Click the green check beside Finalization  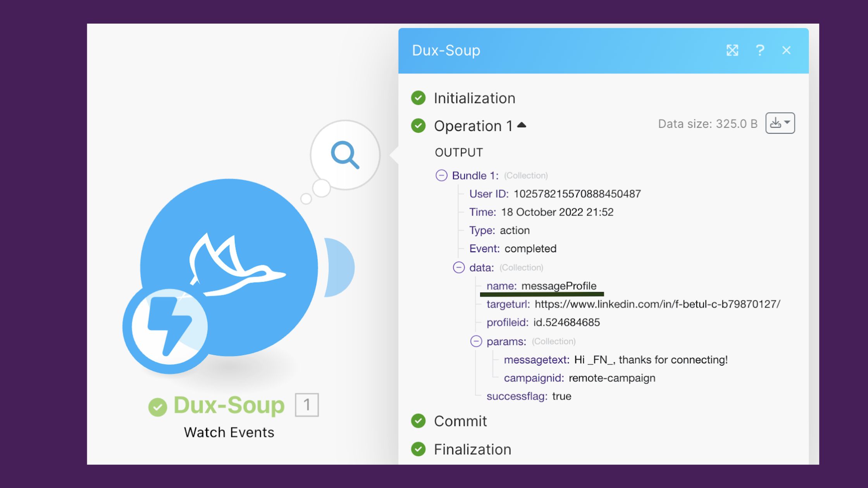[x=418, y=449]
